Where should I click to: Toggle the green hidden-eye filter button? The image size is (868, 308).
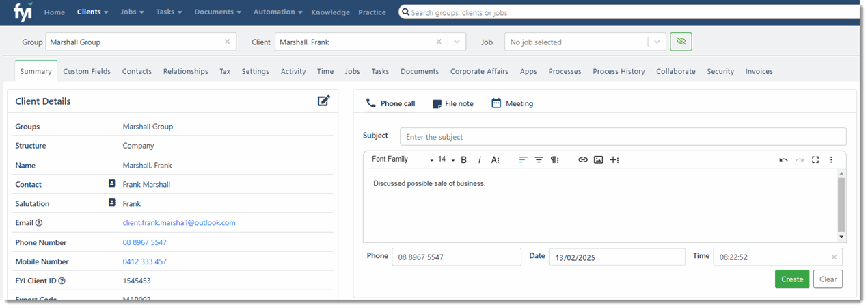tap(681, 42)
